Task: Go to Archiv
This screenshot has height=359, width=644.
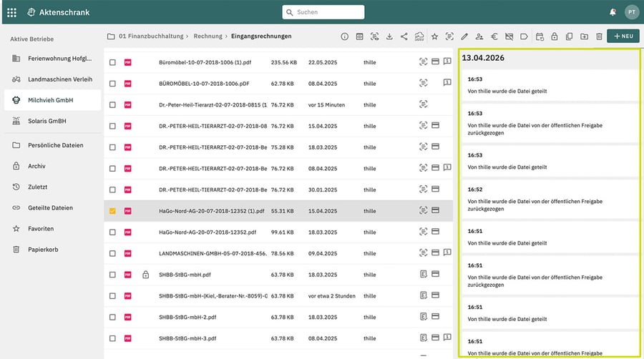Action: [52, 166]
